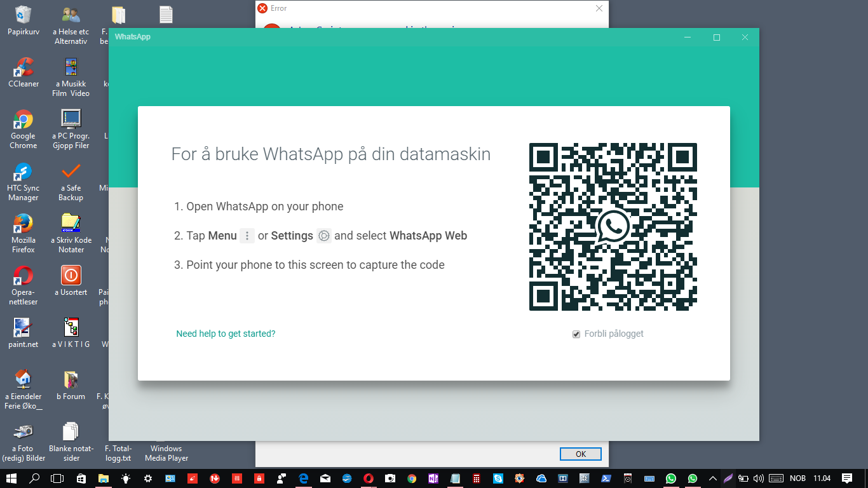Screen dimensions: 868x488
Task: Open the clock showing 11.04
Action: tap(822, 478)
